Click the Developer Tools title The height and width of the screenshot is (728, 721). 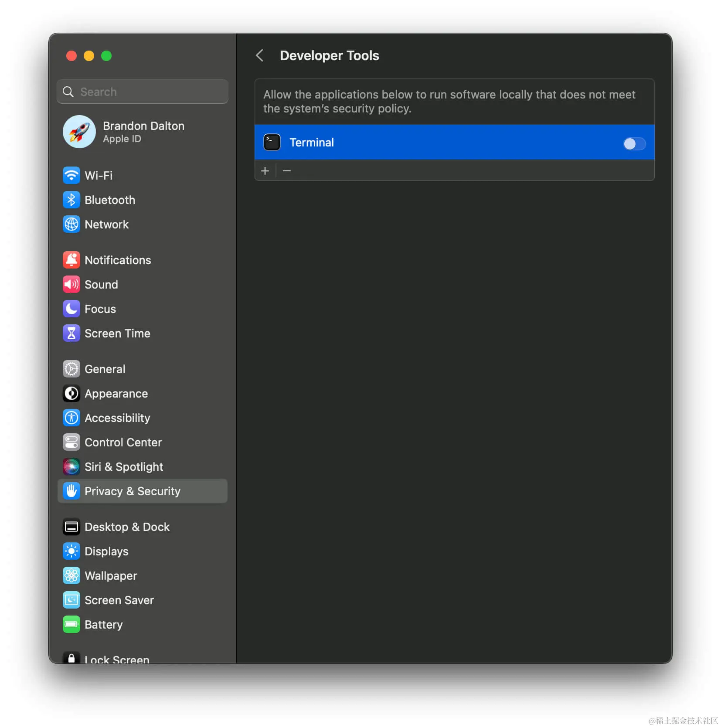click(x=329, y=55)
